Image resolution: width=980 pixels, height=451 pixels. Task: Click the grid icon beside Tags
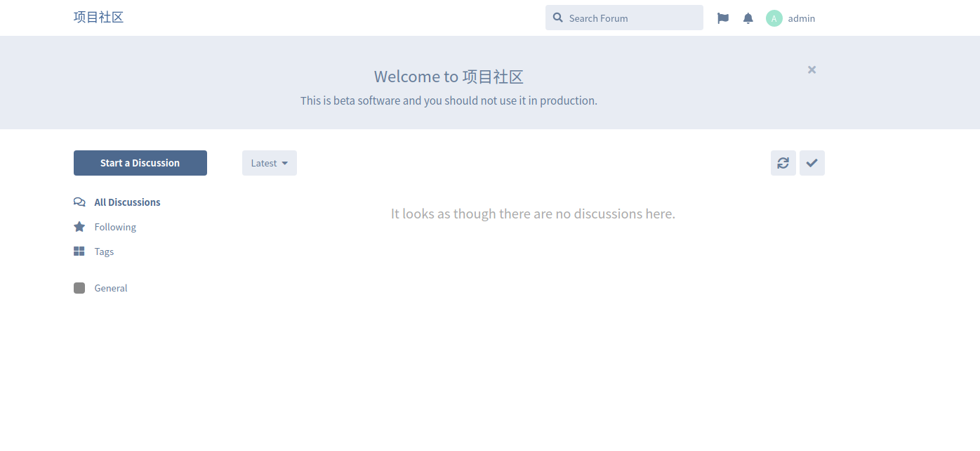click(79, 251)
